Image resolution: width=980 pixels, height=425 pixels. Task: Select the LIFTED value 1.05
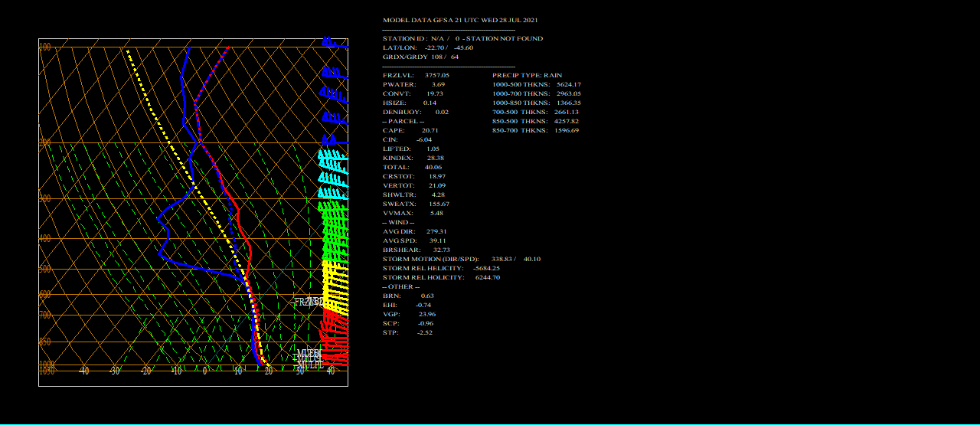tap(433, 149)
